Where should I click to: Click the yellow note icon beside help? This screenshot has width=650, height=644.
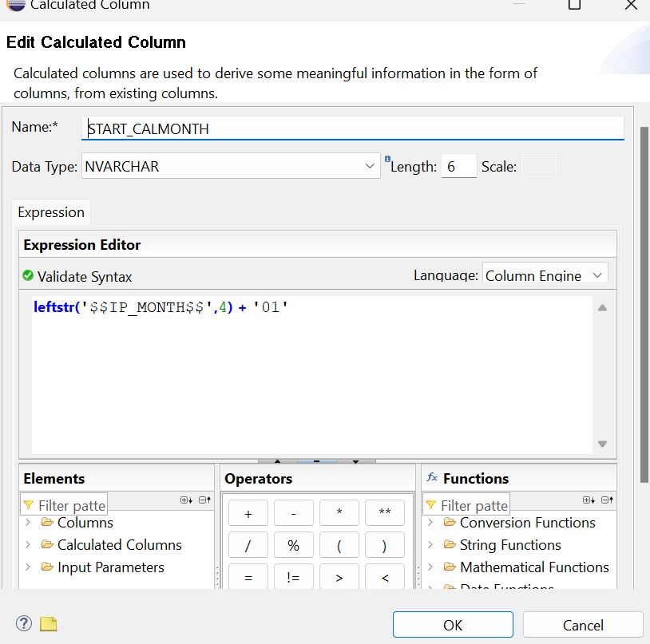click(49, 624)
